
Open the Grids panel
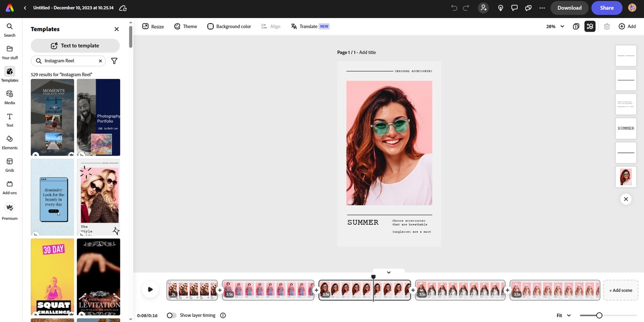pyautogui.click(x=10, y=165)
